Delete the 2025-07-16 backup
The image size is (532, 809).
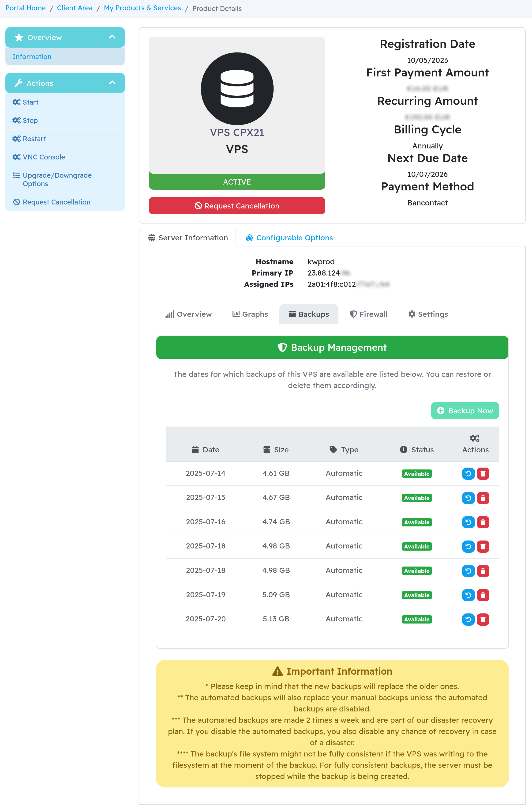click(x=483, y=522)
